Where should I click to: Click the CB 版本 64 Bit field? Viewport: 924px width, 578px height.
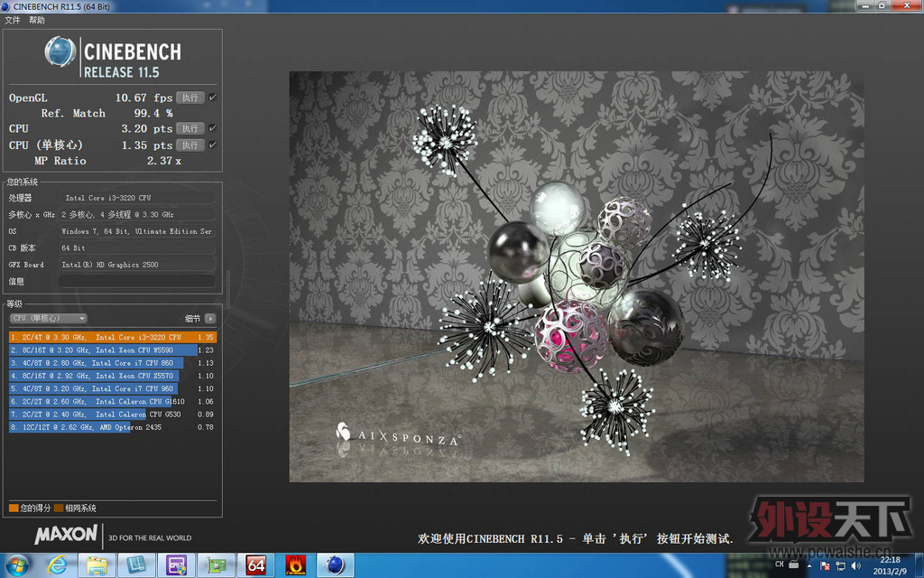click(137, 248)
